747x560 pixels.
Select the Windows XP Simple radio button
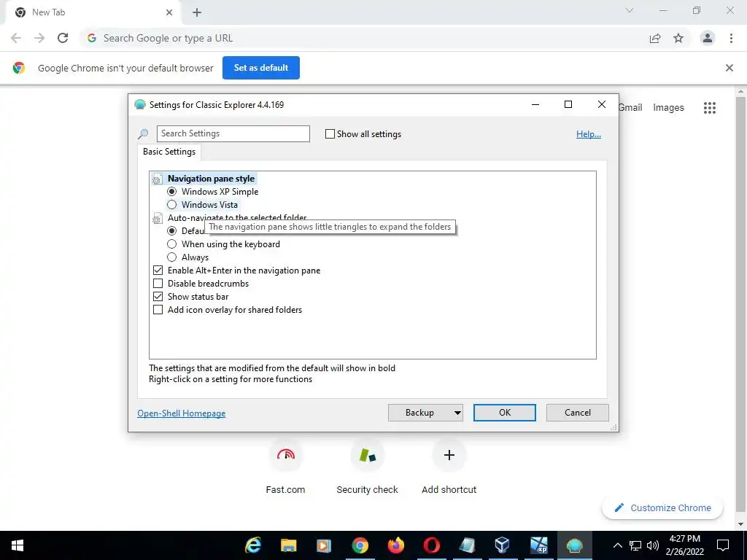(x=172, y=192)
